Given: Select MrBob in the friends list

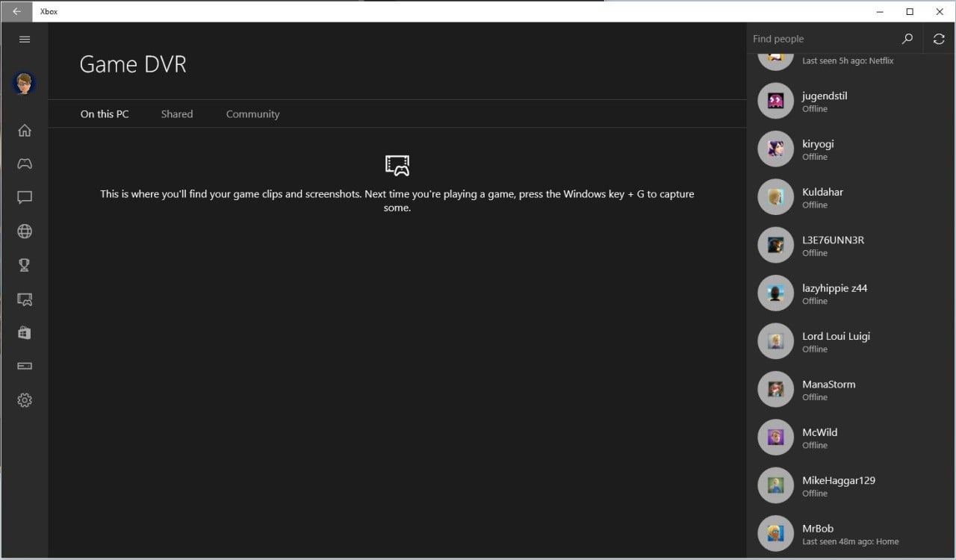Looking at the screenshot, I should click(818, 534).
